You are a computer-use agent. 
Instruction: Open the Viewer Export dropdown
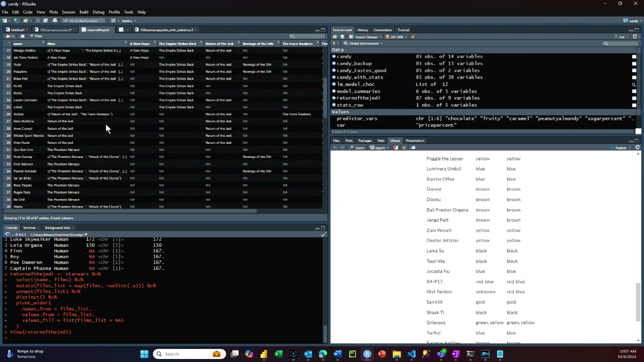pyautogui.click(x=379, y=148)
